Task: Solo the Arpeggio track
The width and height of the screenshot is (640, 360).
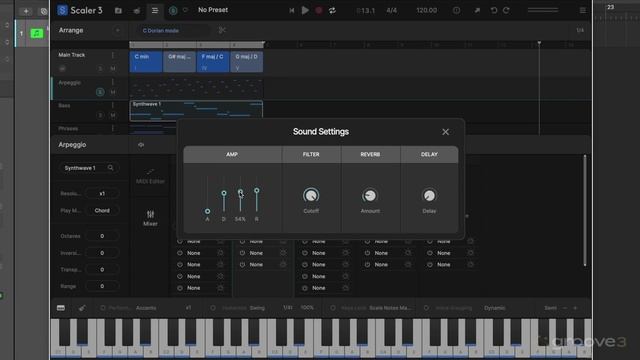Action: click(x=100, y=92)
